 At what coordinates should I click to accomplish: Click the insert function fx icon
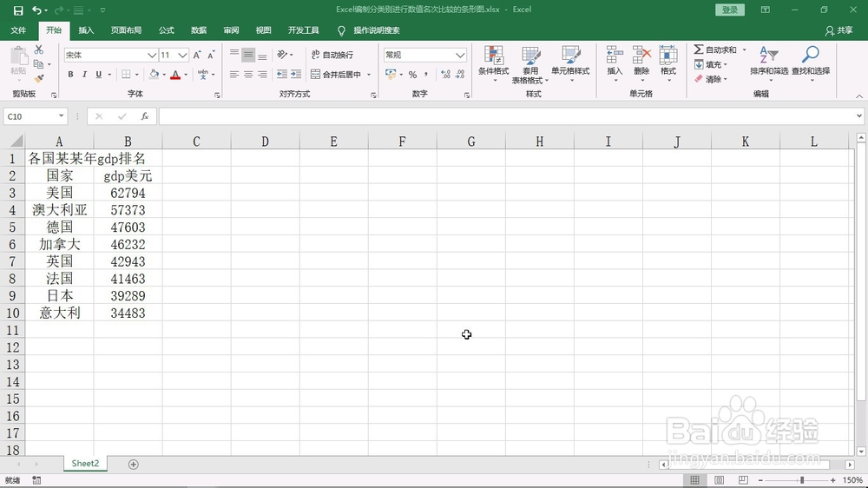pos(144,116)
